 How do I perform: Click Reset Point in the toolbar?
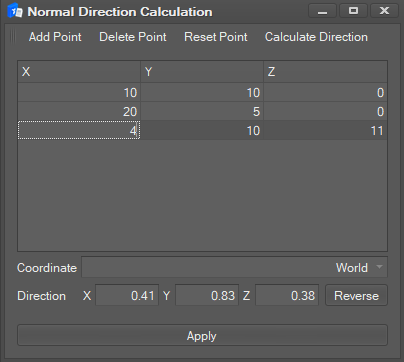coord(216,37)
